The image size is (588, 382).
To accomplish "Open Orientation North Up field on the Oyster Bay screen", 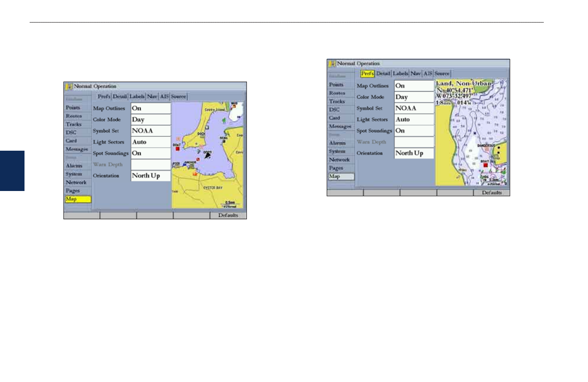I will (x=151, y=176).
